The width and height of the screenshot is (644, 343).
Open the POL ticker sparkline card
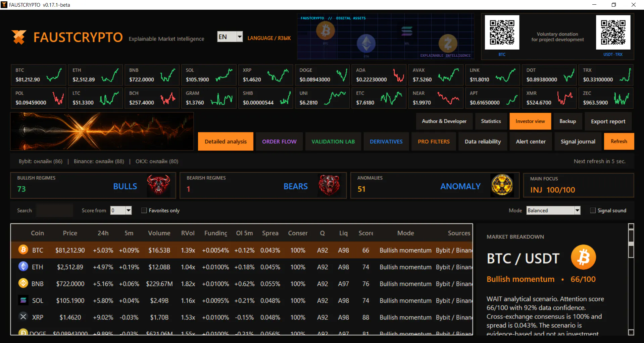[x=38, y=98]
